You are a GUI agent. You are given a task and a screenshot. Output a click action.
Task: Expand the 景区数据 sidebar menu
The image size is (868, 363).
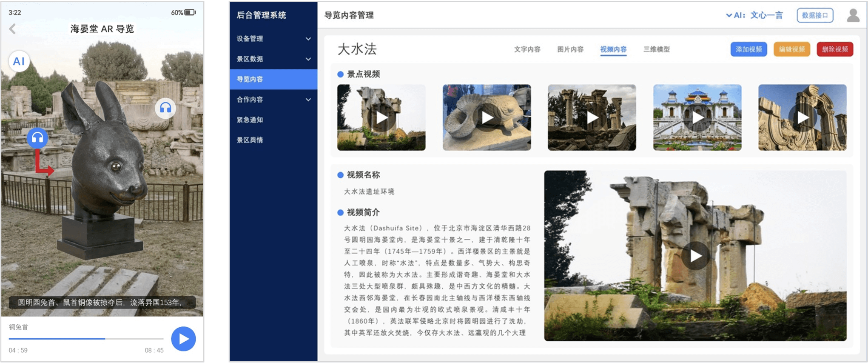pos(273,59)
